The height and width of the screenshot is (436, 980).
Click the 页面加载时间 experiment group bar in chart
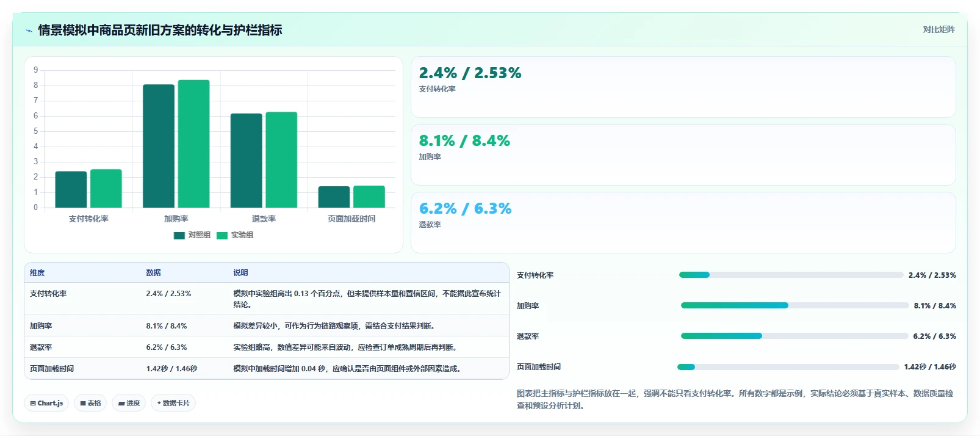click(369, 197)
